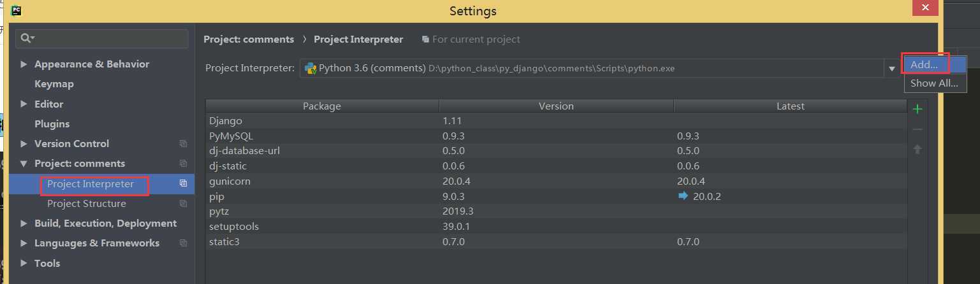Image resolution: width=980 pixels, height=284 pixels.
Task: Collapse the Project: comments section
Action: [x=24, y=164]
